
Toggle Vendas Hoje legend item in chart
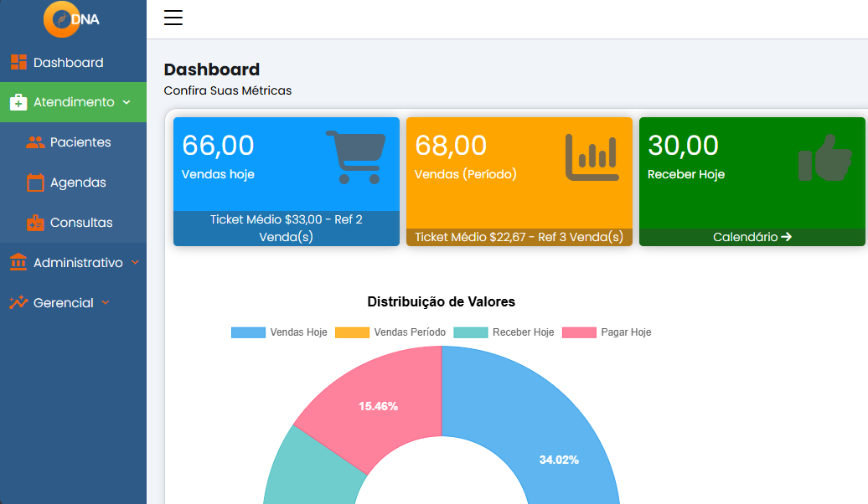click(x=279, y=332)
